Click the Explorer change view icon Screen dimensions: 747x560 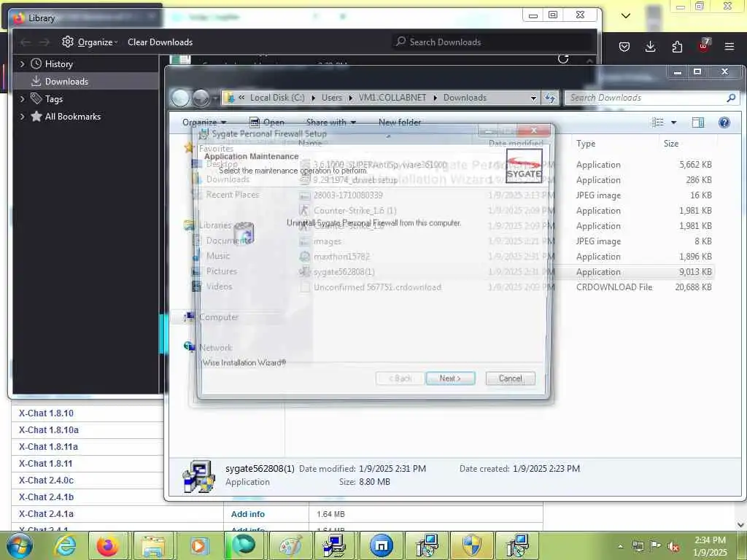(658, 122)
